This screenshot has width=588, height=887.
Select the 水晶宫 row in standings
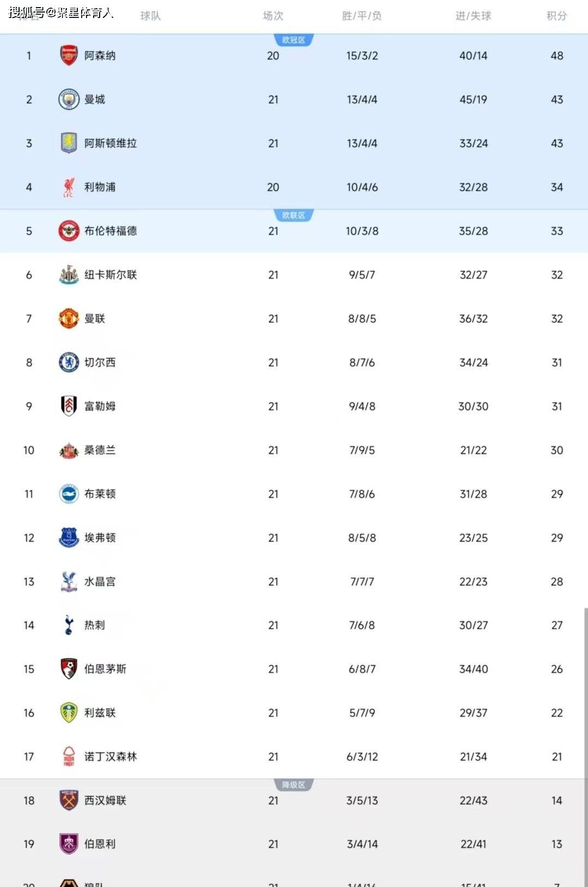click(x=294, y=581)
